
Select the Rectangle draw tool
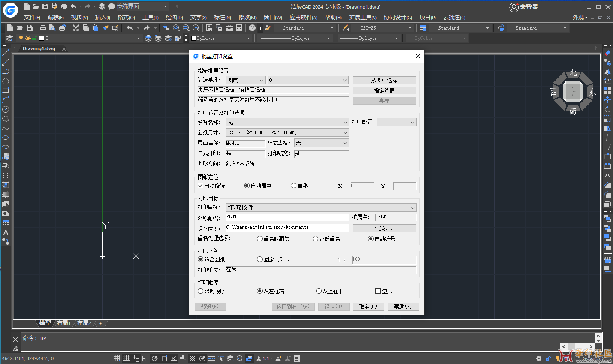coord(6,90)
